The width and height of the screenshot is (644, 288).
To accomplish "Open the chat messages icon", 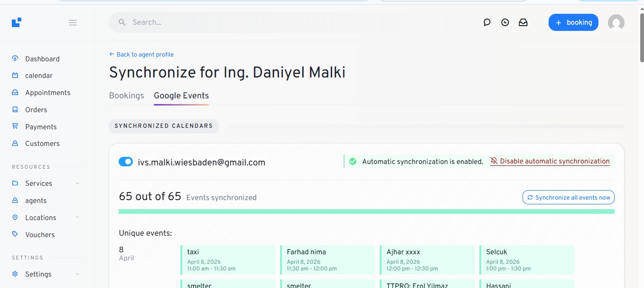I will point(487,22).
